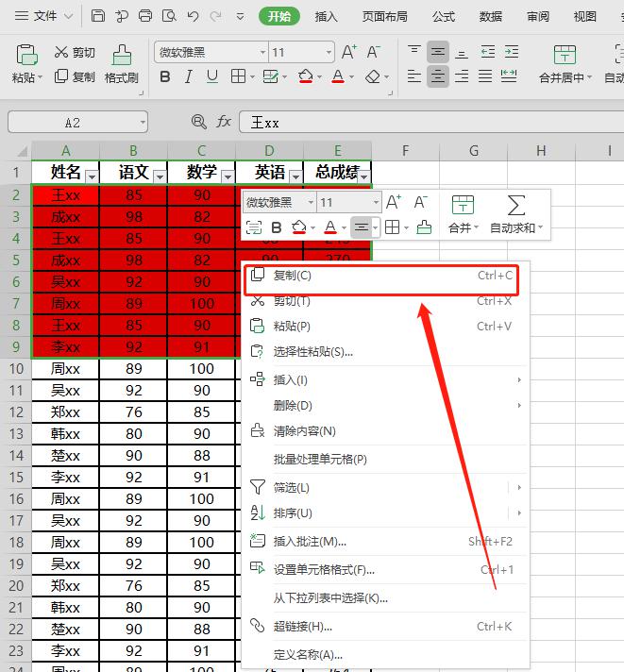624x672 pixels.
Task: Click mini toolbar fill color bucket
Action: pyautogui.click(x=299, y=227)
